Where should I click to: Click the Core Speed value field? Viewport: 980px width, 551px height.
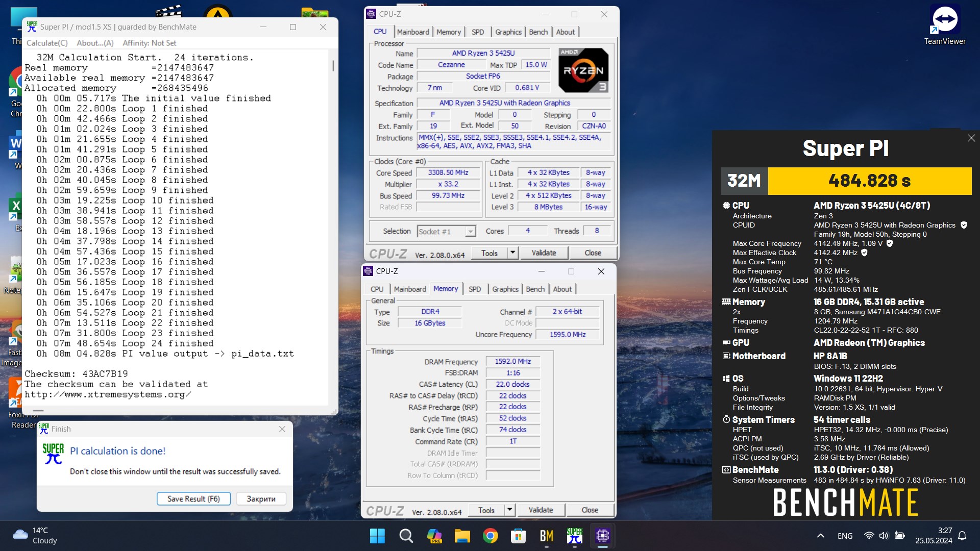pyautogui.click(x=448, y=172)
